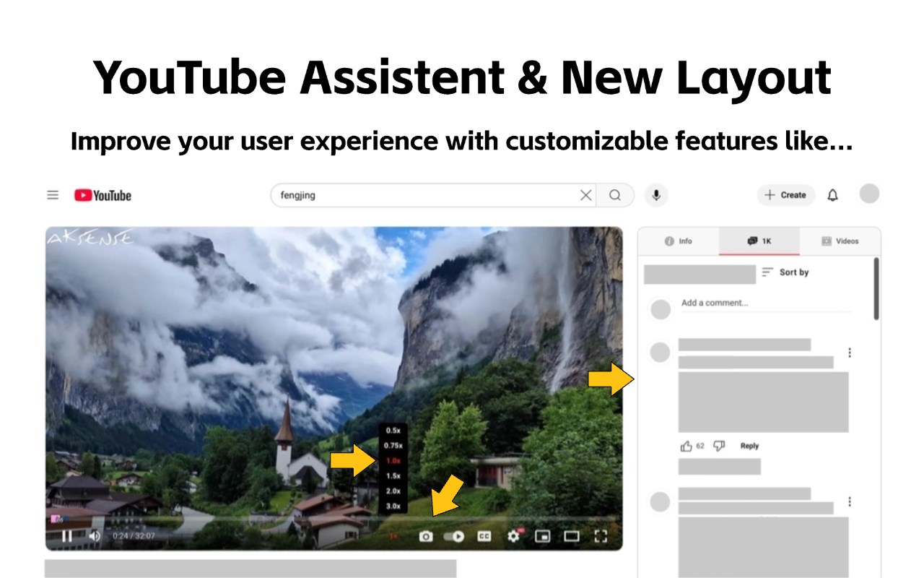Click the Add a comment field
The image size is (924, 578).
tap(722, 302)
